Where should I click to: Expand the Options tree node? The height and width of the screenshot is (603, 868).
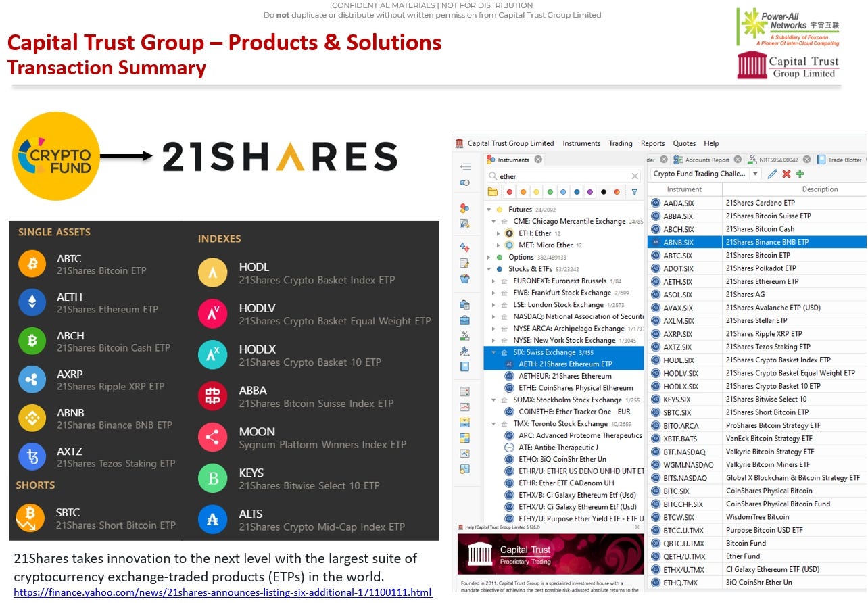point(489,258)
